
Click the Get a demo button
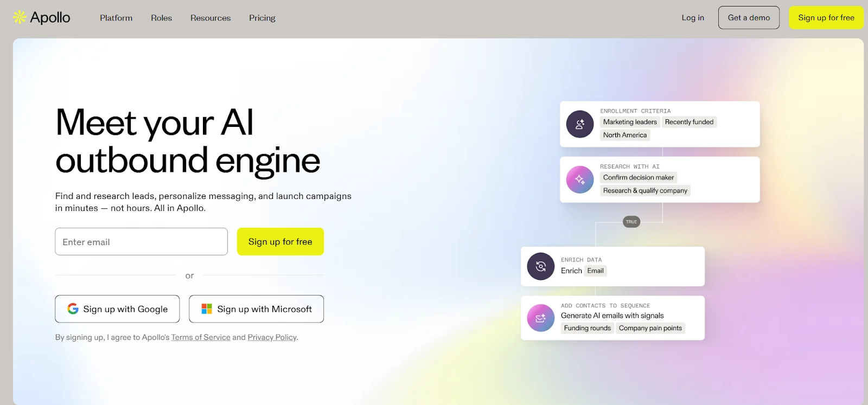click(749, 17)
